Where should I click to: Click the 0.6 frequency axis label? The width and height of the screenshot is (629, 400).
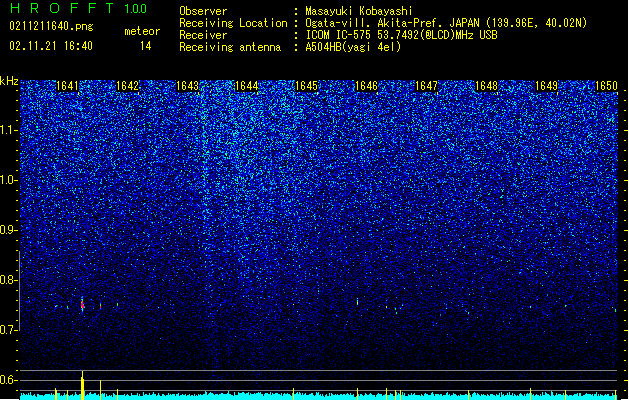click(9, 380)
